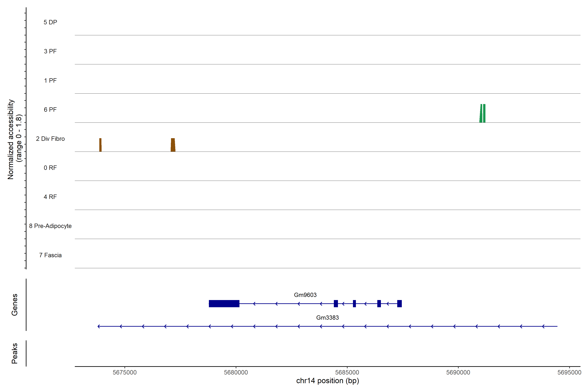This screenshot has width=588, height=392.
Task: Click the Gm9603 gene label
Action: coord(305,295)
